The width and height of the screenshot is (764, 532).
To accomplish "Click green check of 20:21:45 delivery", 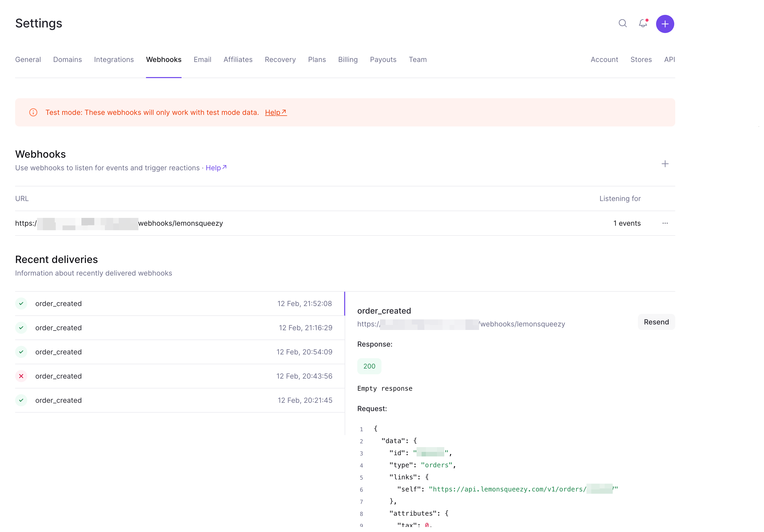I will pos(21,400).
